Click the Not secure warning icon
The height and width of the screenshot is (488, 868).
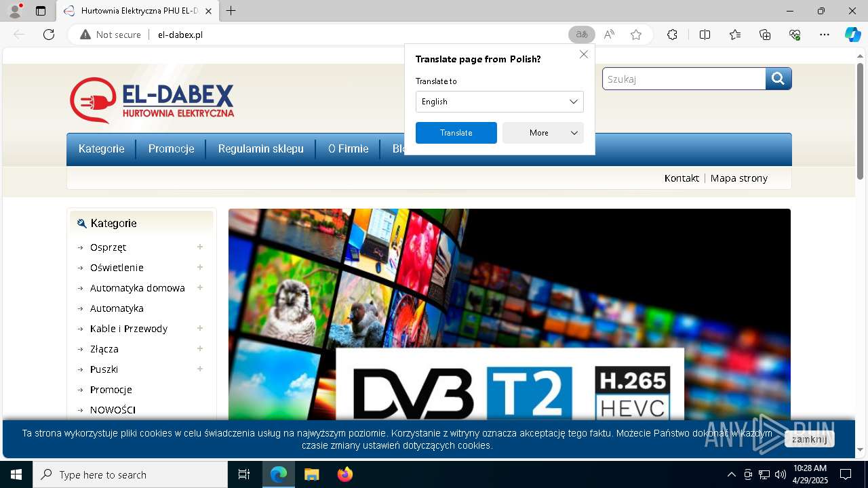coord(85,35)
